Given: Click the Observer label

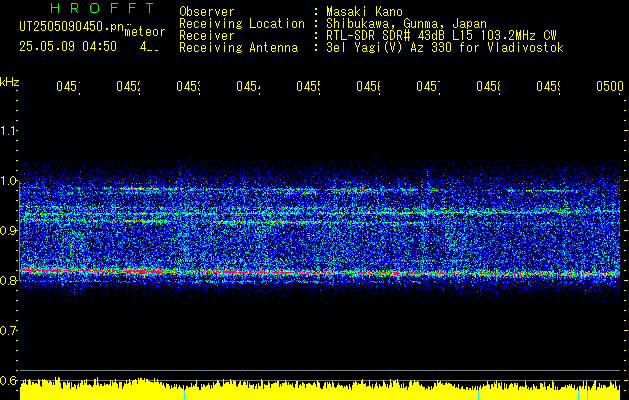Looking at the screenshot, I should coord(207,11).
